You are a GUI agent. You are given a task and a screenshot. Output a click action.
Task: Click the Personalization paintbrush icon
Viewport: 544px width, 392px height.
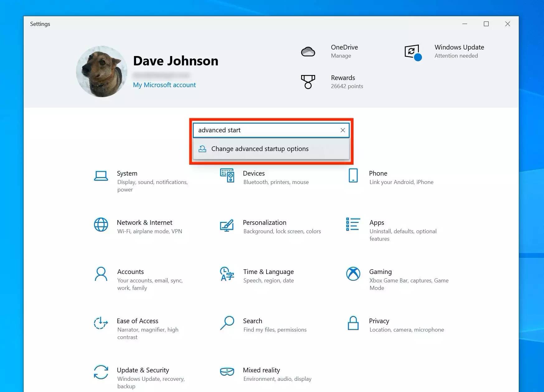pyautogui.click(x=227, y=225)
